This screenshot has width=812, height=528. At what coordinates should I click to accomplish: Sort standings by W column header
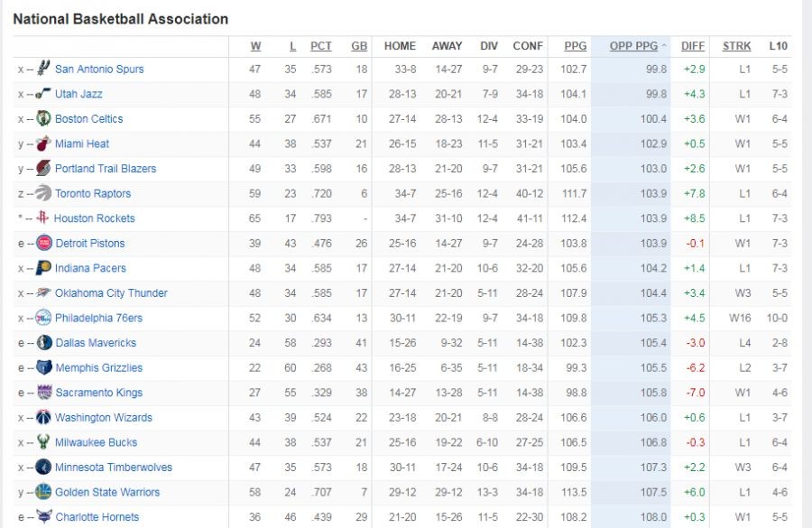255,46
